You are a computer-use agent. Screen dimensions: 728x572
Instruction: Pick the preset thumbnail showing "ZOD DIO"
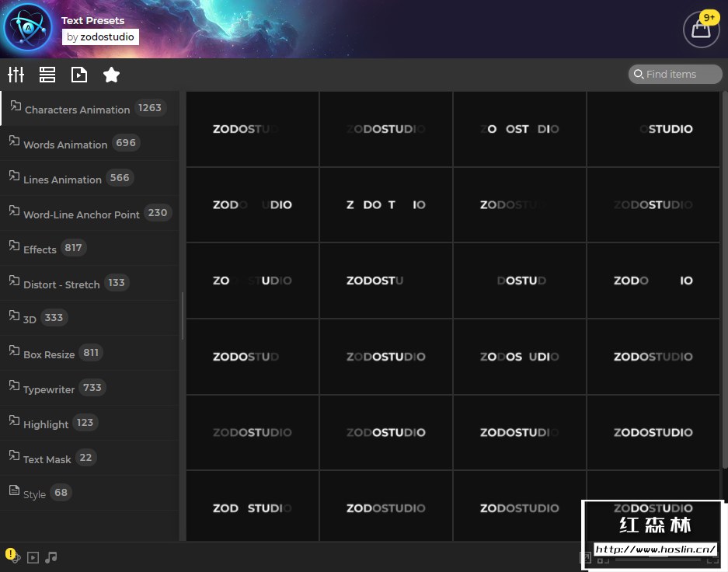pos(253,204)
